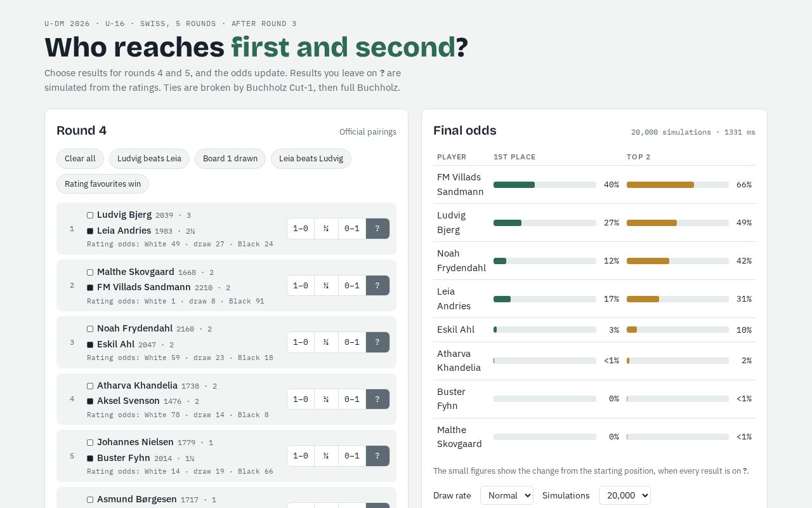Open the Draw rate dropdown
This screenshot has width=812, height=508.
click(507, 495)
